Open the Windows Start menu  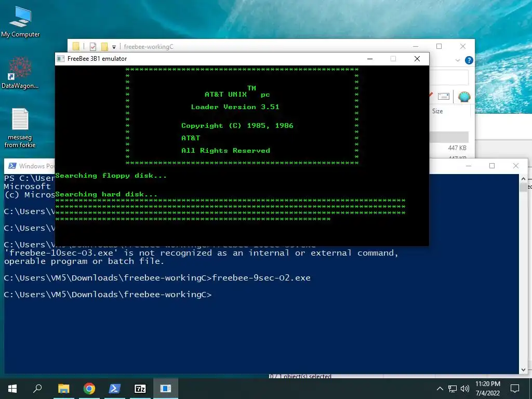point(12,389)
